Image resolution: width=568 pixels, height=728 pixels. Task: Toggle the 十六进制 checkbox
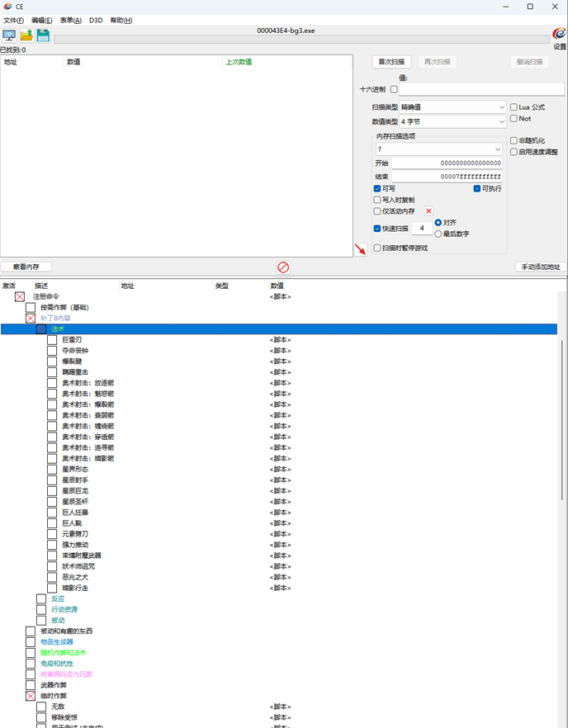(x=394, y=89)
